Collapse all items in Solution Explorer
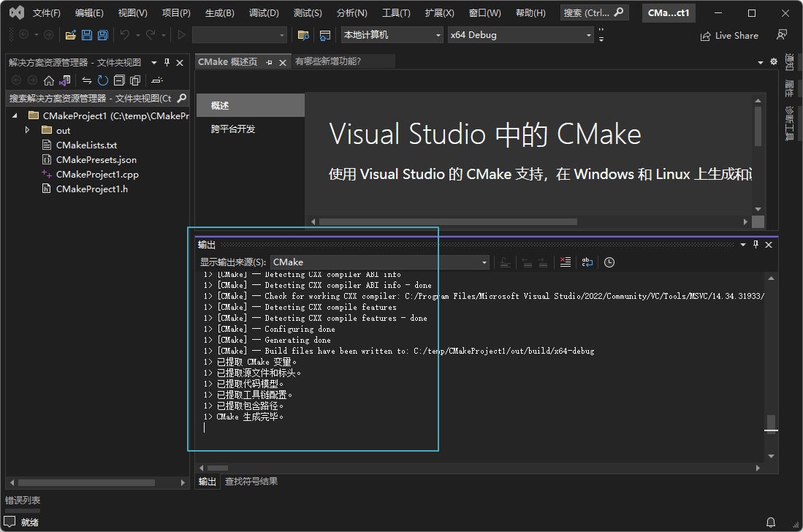This screenshot has width=803, height=532. click(x=118, y=80)
